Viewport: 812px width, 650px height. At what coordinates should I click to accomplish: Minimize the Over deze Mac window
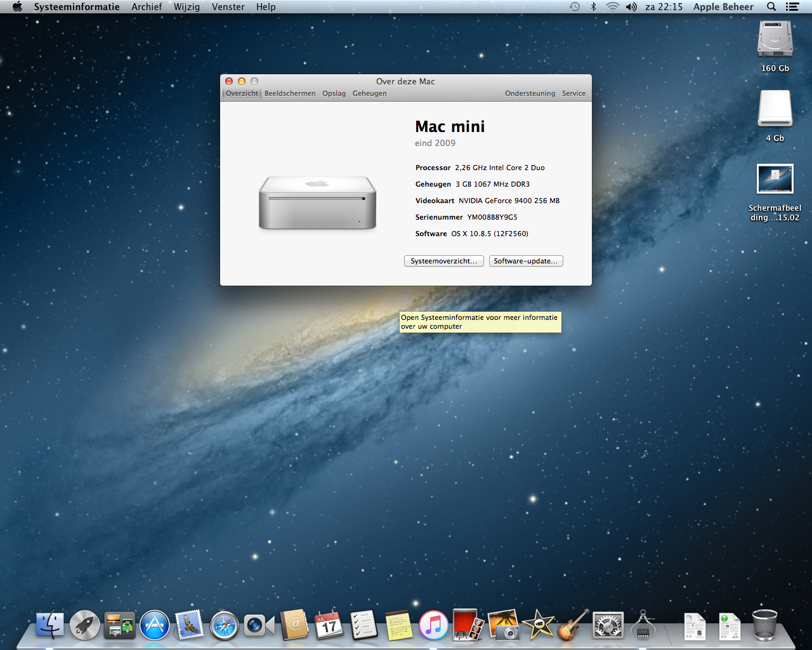point(242,81)
